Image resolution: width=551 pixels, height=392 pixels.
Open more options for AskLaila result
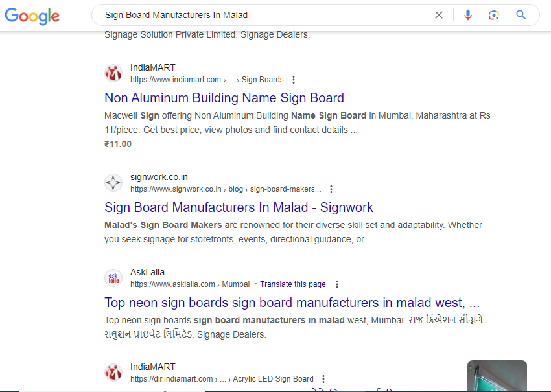pyautogui.click(x=337, y=284)
